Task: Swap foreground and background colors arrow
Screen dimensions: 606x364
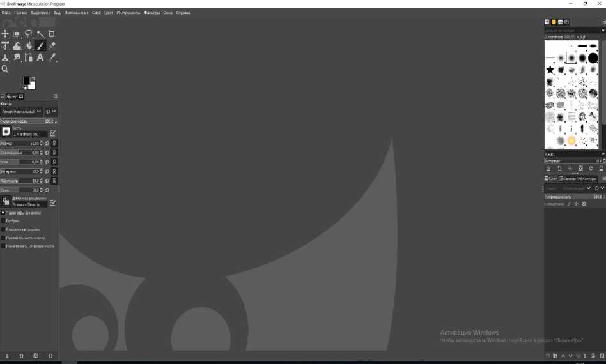Action: coord(33,79)
